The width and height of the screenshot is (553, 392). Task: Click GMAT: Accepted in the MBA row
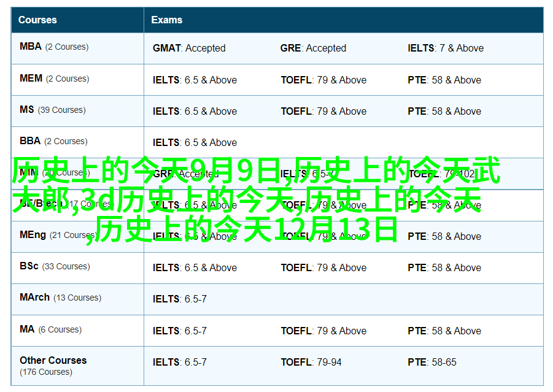(189, 48)
